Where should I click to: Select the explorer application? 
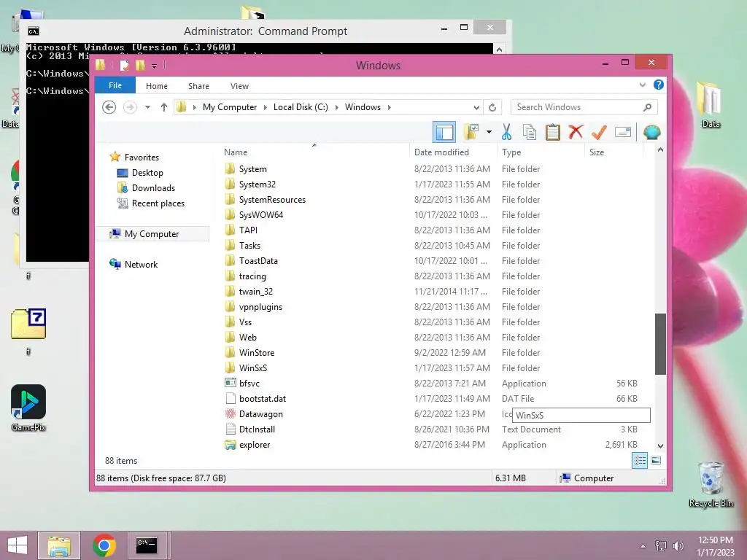255,444
